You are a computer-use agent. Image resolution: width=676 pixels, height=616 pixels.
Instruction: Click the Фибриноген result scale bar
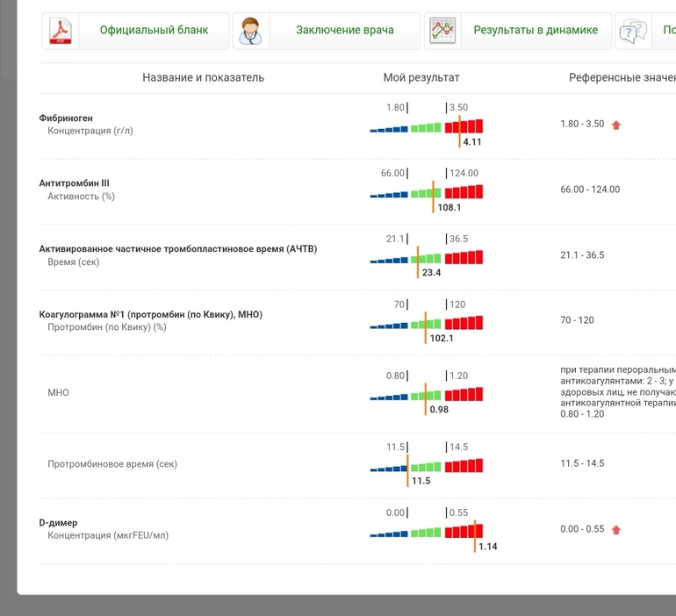pyautogui.click(x=427, y=126)
